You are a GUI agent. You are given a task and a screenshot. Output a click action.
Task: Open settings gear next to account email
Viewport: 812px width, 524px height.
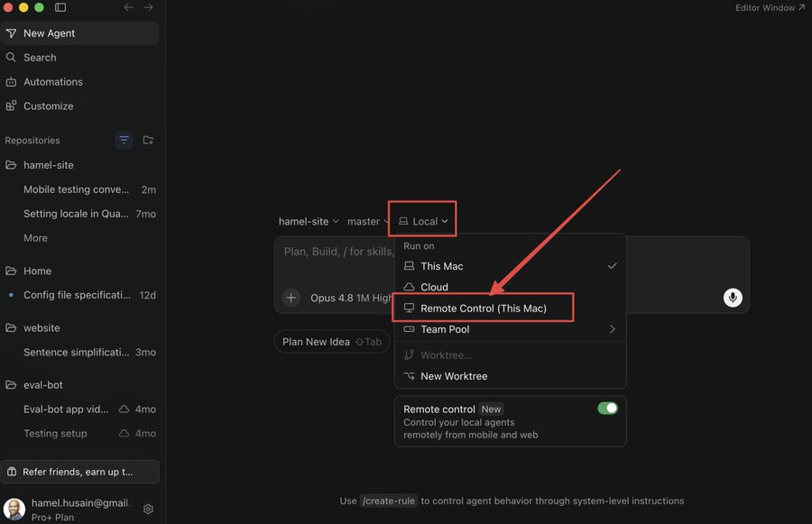click(x=148, y=509)
